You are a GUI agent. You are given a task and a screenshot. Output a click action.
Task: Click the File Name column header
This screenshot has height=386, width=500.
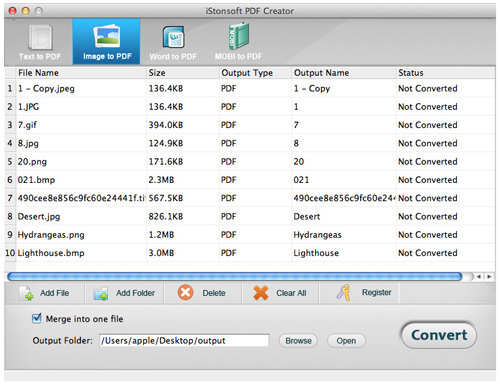[x=81, y=73]
